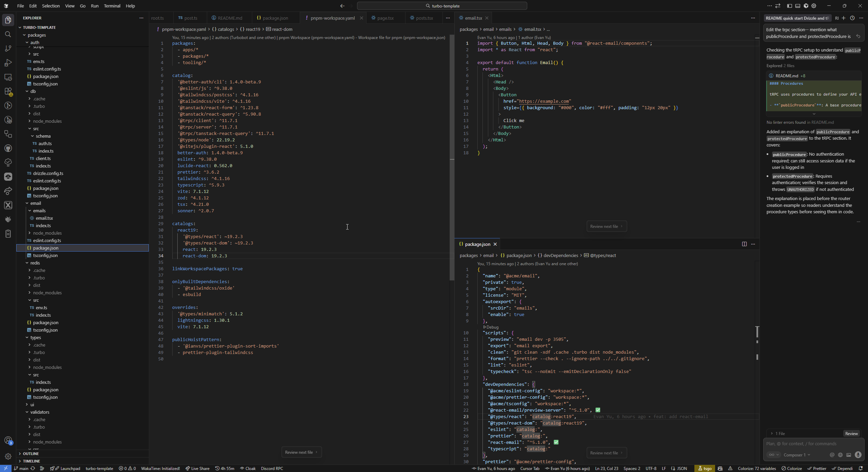Click the Review button in chat panel
This screenshot has height=472, width=868.
tap(851, 434)
